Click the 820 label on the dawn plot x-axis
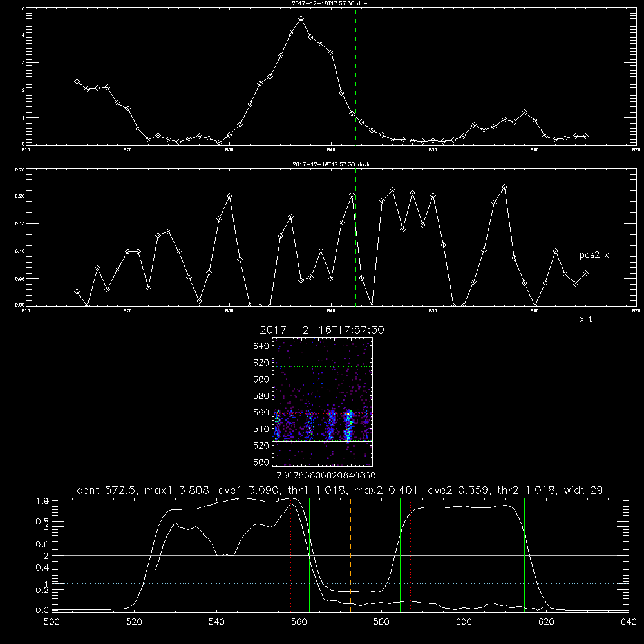Viewport: 644px width, 644px height. 128,150
